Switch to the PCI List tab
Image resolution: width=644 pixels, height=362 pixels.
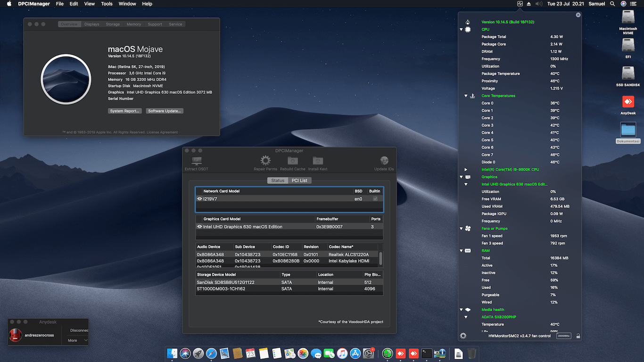click(x=299, y=181)
